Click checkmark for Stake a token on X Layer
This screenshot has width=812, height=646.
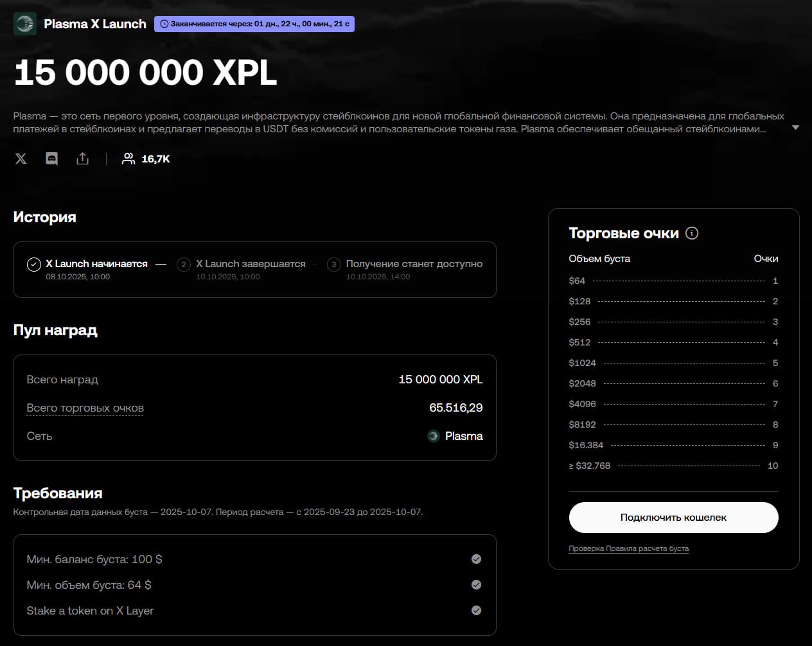476,611
